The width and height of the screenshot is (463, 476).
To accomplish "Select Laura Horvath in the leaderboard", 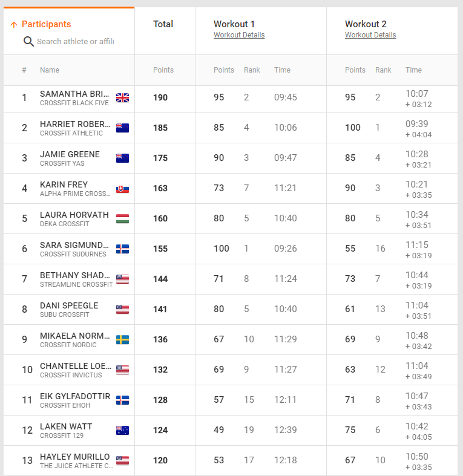I will click(74, 215).
